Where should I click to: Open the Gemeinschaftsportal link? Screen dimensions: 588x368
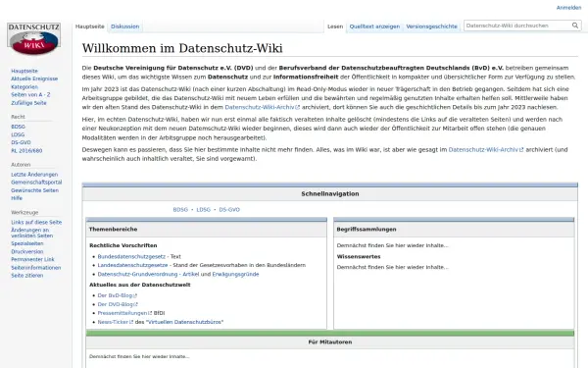pyautogui.click(x=36, y=183)
